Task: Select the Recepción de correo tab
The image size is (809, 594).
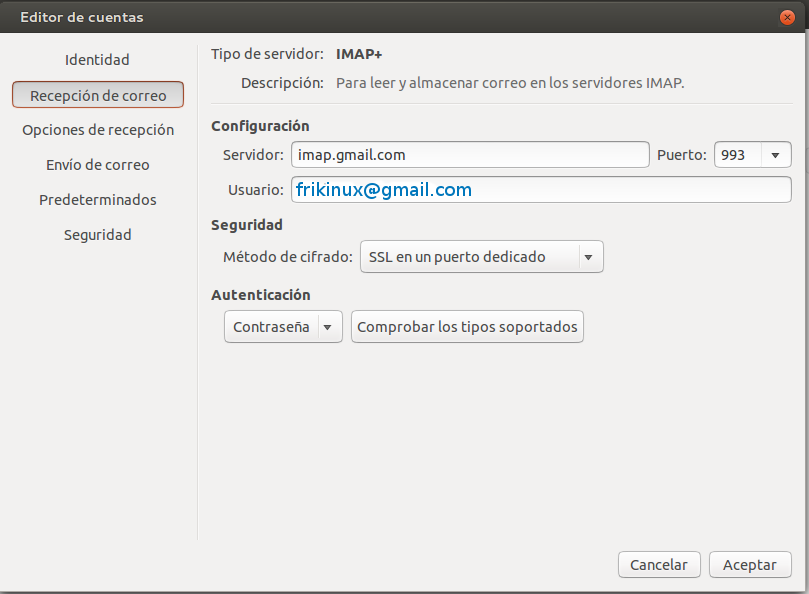Action: [98, 95]
